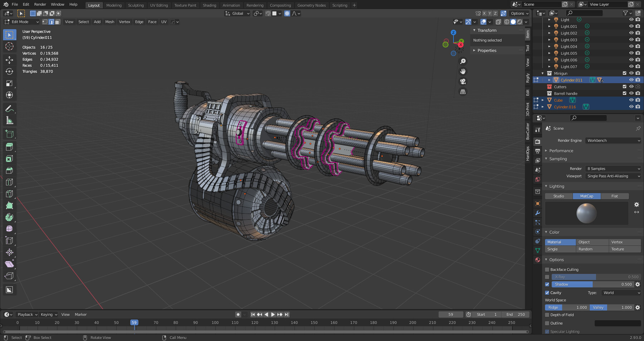Hide Light.003 in the viewport
Screen dimensions: 644x341
click(631, 40)
